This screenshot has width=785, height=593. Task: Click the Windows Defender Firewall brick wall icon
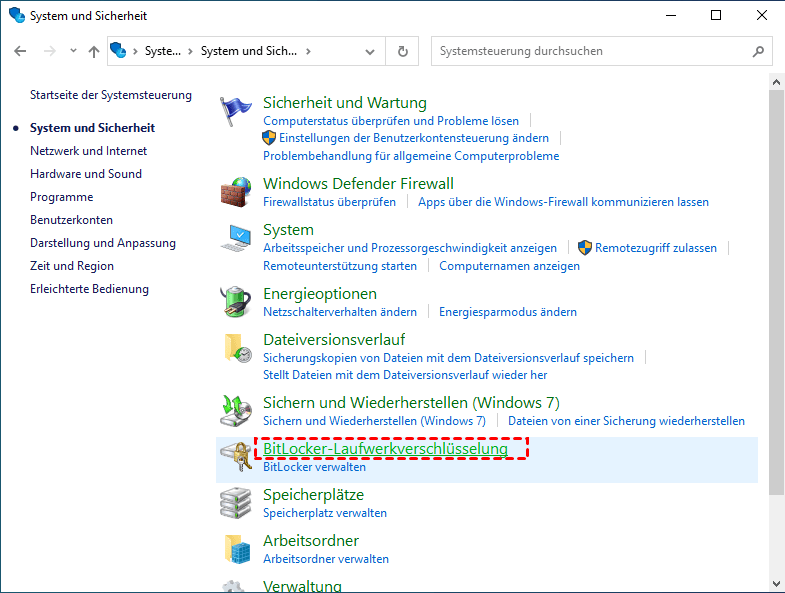(235, 192)
